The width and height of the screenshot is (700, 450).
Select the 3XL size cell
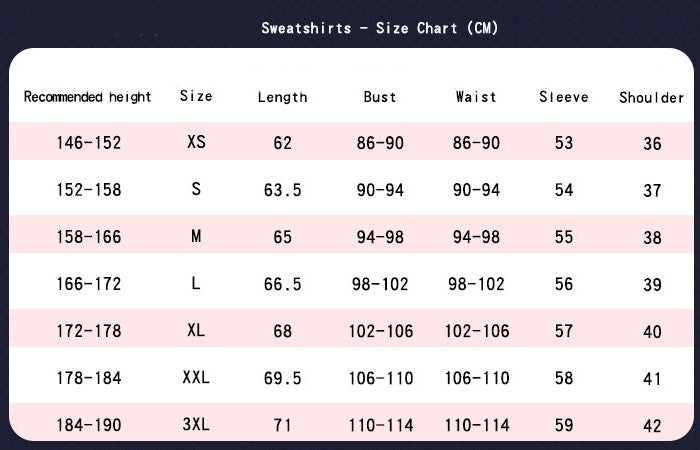pyautogui.click(x=196, y=424)
